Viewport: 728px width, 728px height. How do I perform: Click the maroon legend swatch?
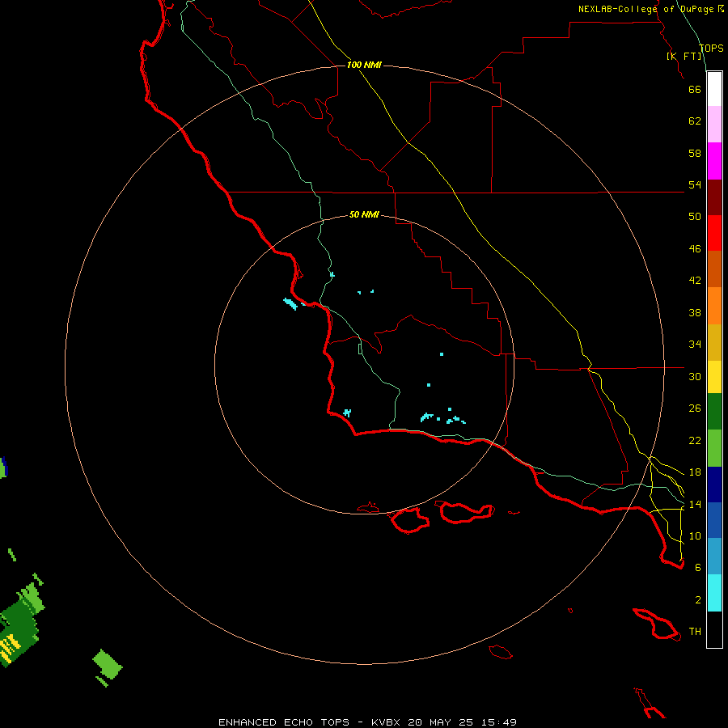coord(714,197)
